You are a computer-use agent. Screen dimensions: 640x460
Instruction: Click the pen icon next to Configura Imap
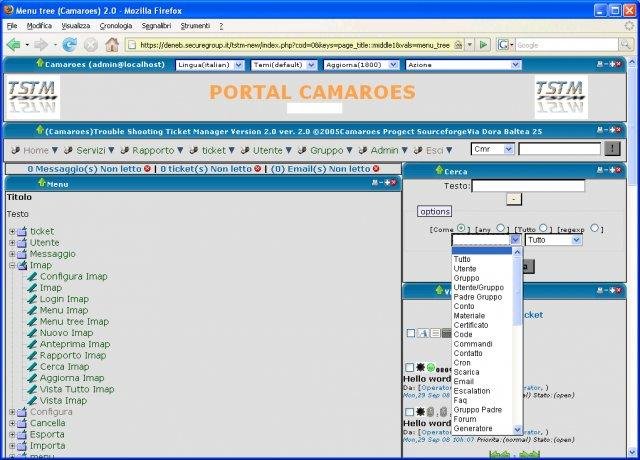click(32, 276)
